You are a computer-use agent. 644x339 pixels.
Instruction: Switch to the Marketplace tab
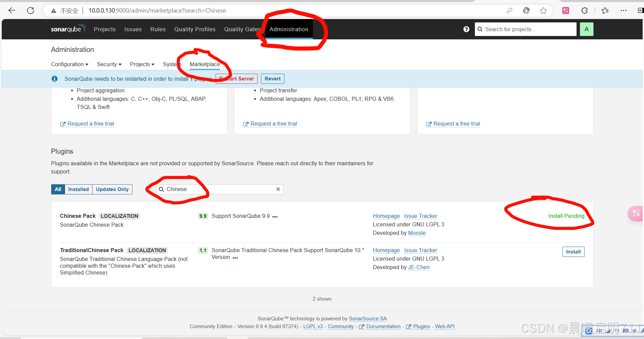[205, 64]
